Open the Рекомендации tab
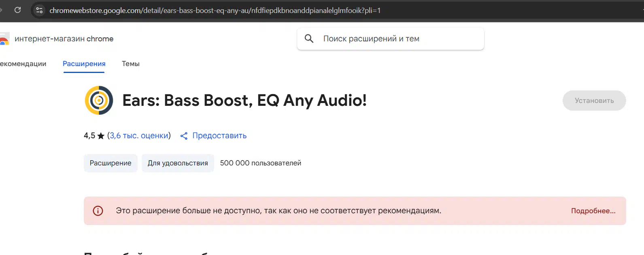The image size is (644, 255). click(23, 64)
